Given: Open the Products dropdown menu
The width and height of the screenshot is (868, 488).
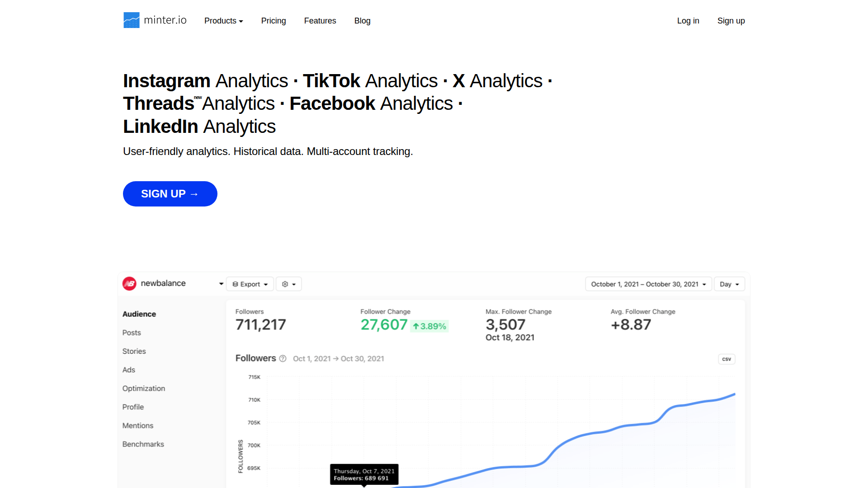Looking at the screenshot, I should 223,21.
